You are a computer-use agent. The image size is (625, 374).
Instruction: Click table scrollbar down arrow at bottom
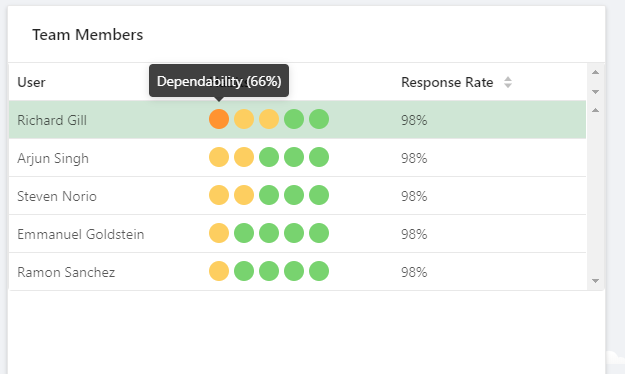[x=596, y=281]
